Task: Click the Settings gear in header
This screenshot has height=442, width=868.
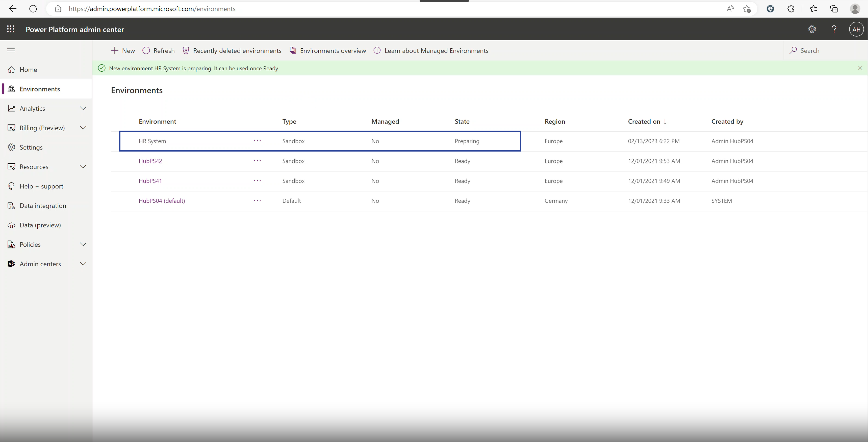Action: click(812, 29)
